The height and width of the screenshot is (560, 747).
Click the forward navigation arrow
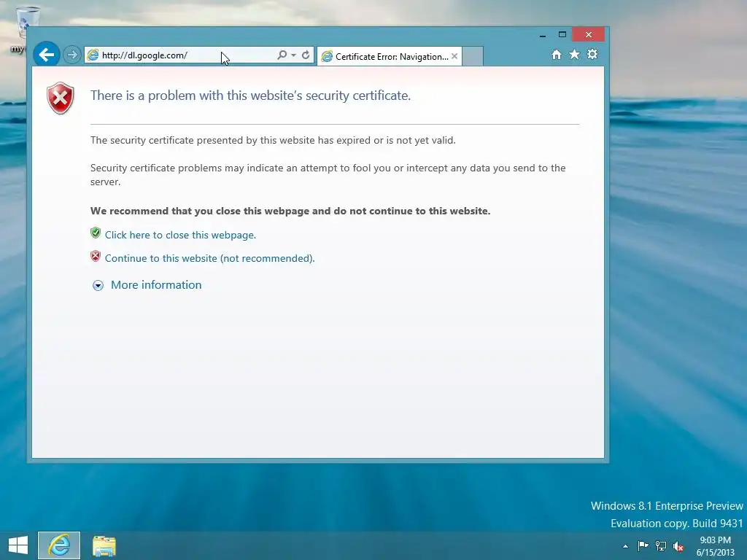(x=72, y=55)
